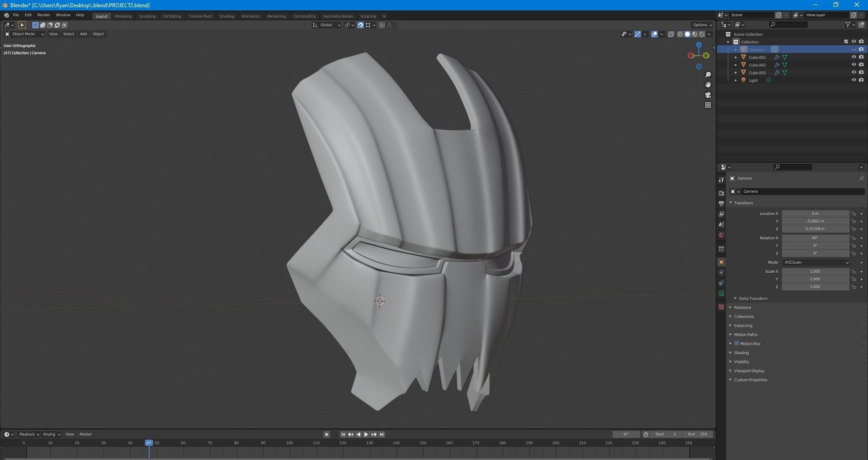Open the Object properties tab
Screen dimensions: 868x460
coord(721,262)
